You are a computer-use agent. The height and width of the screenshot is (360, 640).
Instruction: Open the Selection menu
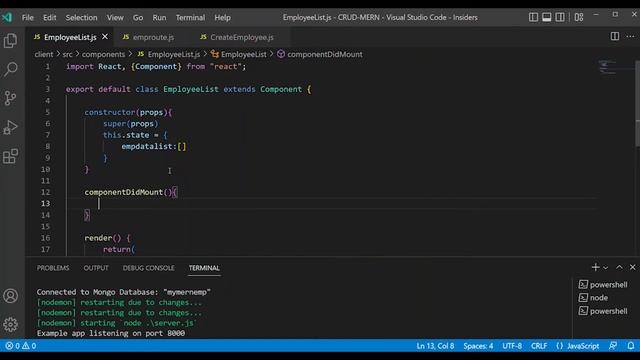click(x=82, y=18)
